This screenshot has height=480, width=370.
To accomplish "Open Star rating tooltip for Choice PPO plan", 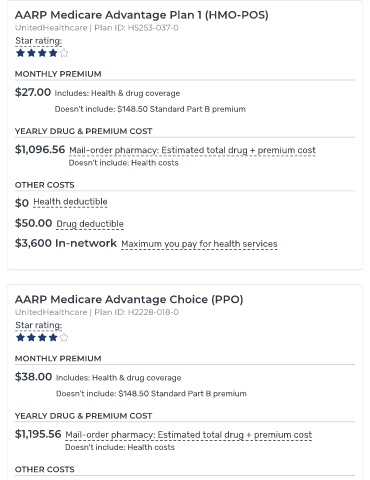I will coord(39,325).
